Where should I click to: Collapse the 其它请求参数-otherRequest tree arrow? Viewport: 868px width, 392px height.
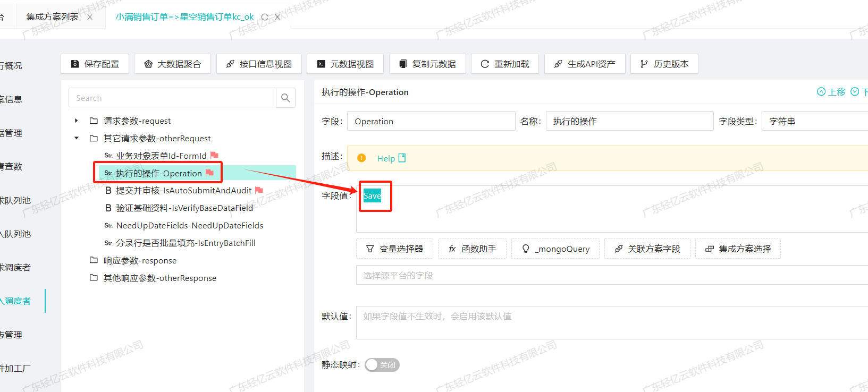(77, 138)
